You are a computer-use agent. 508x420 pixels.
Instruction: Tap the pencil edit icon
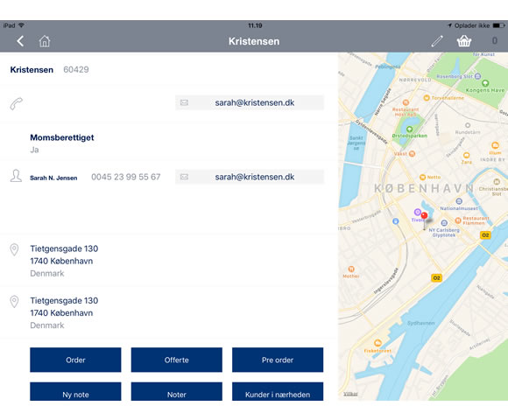(437, 41)
